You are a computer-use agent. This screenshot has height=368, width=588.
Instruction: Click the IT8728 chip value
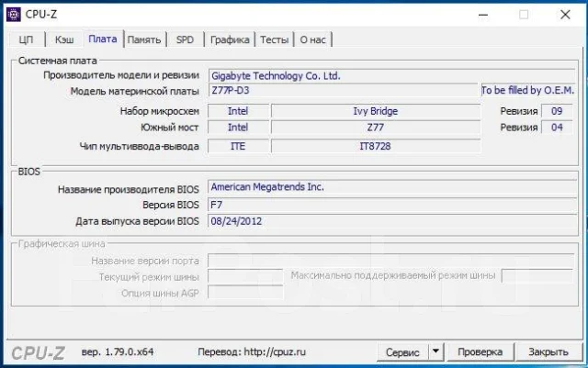376,146
